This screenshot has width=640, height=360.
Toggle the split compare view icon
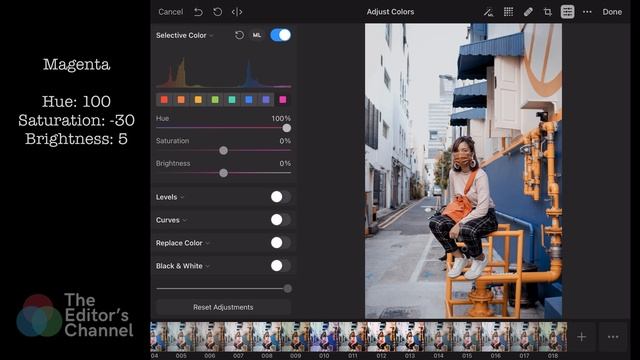[x=237, y=12]
